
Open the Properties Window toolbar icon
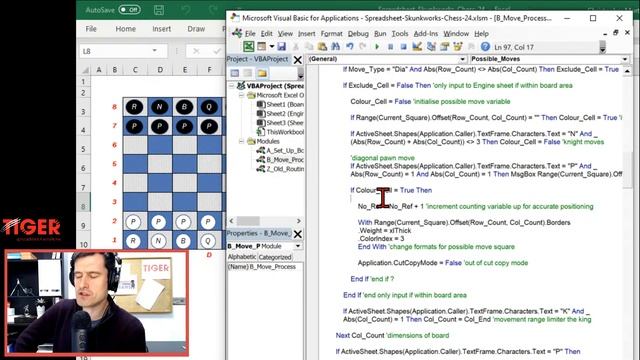coord(444,47)
